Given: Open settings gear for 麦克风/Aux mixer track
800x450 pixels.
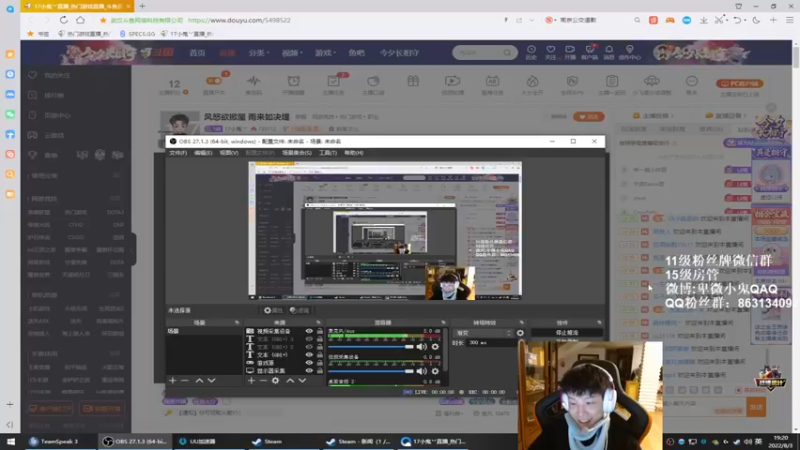Looking at the screenshot, I should pos(435,347).
